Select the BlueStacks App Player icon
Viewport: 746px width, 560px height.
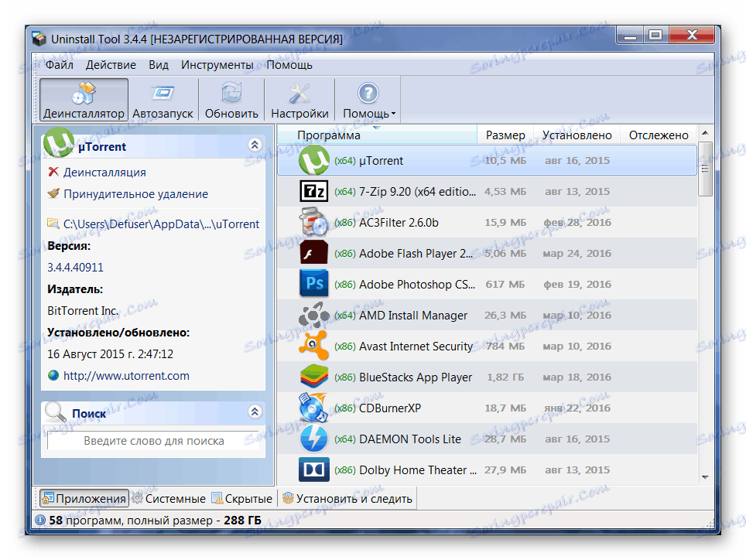pyautogui.click(x=314, y=377)
